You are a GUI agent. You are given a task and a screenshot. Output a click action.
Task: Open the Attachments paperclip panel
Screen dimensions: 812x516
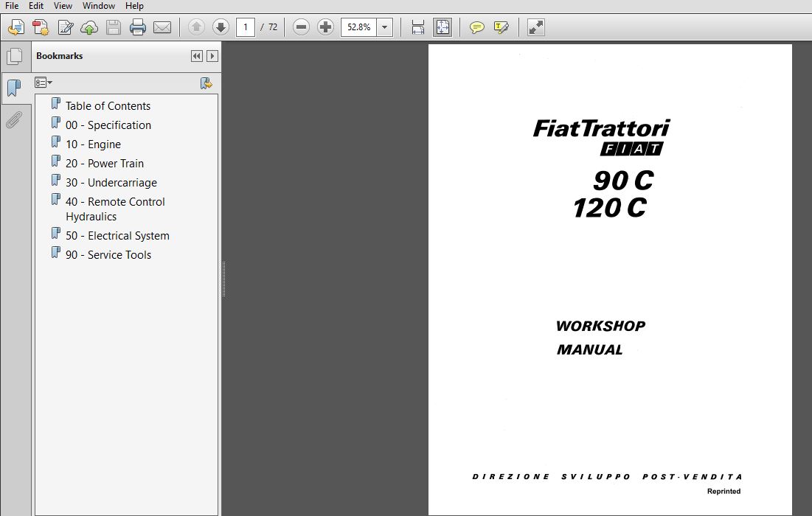[15, 119]
